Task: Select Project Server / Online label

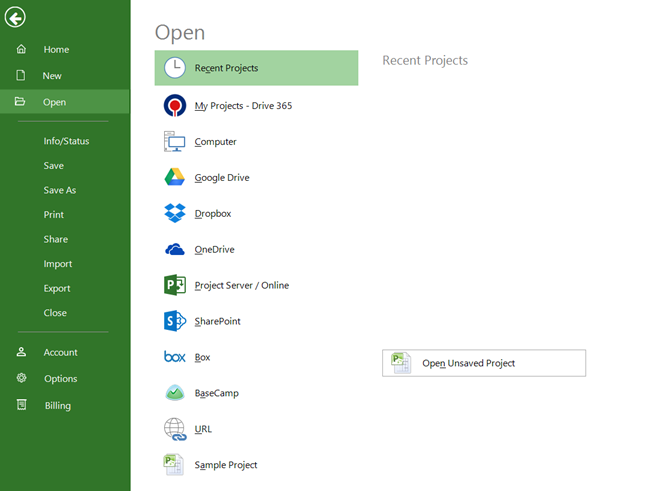Action: 241,285
